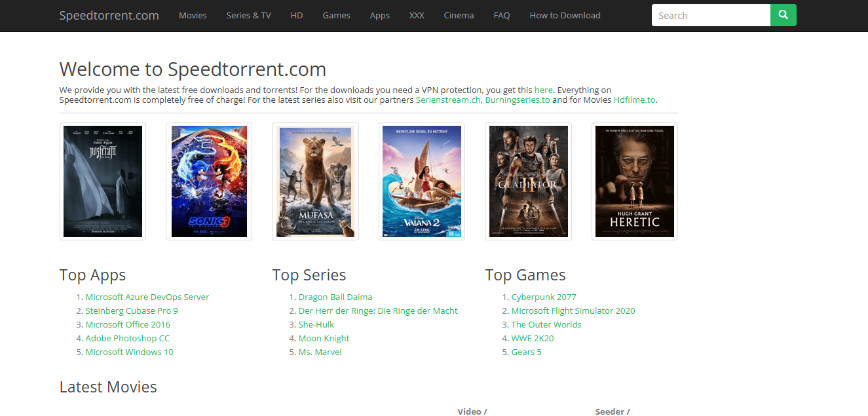Open the Movies menu item
This screenshot has width=868, height=416.
[193, 15]
